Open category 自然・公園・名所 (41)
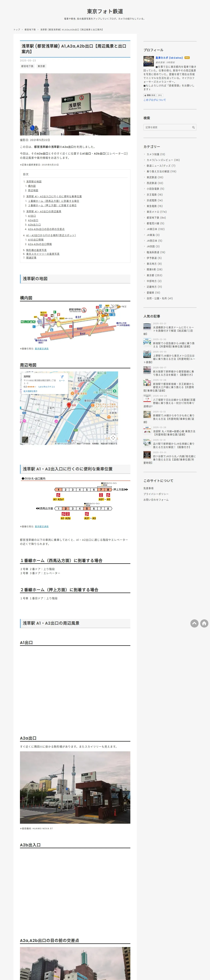 click(160, 298)
